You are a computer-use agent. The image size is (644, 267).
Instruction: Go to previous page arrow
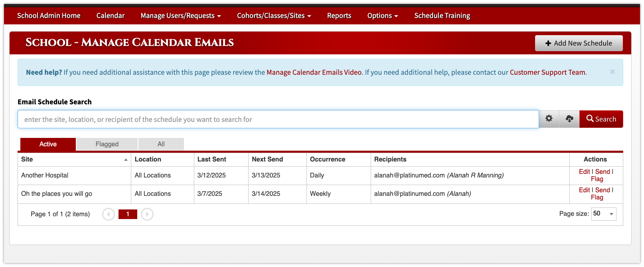[x=109, y=214]
